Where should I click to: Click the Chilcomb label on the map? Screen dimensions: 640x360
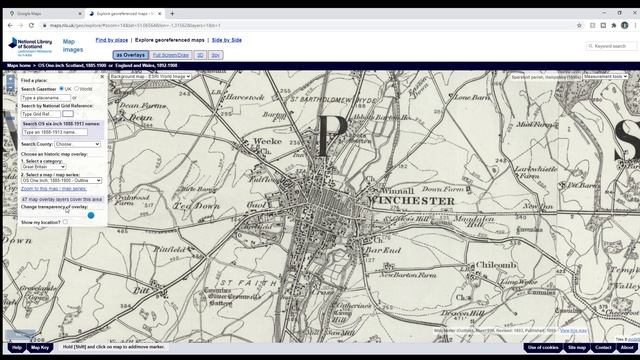coord(496,265)
